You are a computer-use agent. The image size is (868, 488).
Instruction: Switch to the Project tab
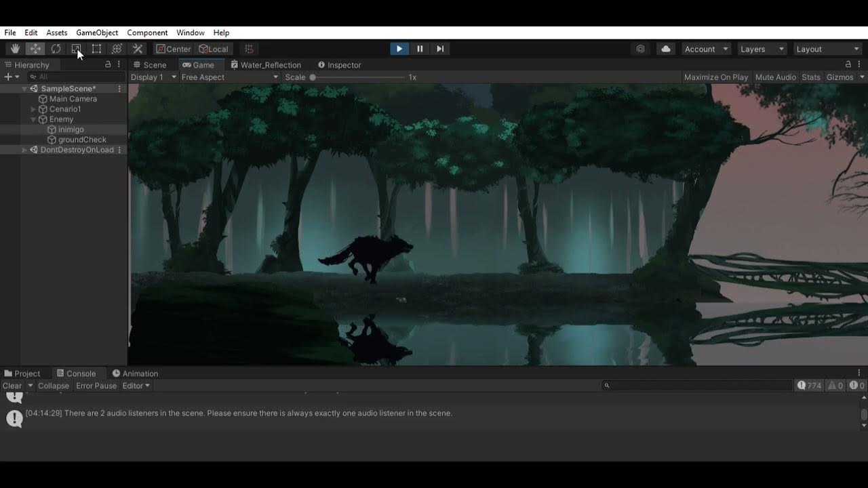[22, 373]
